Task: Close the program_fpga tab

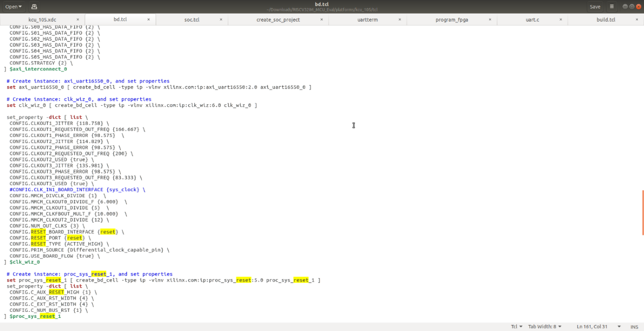Action: [x=490, y=20]
